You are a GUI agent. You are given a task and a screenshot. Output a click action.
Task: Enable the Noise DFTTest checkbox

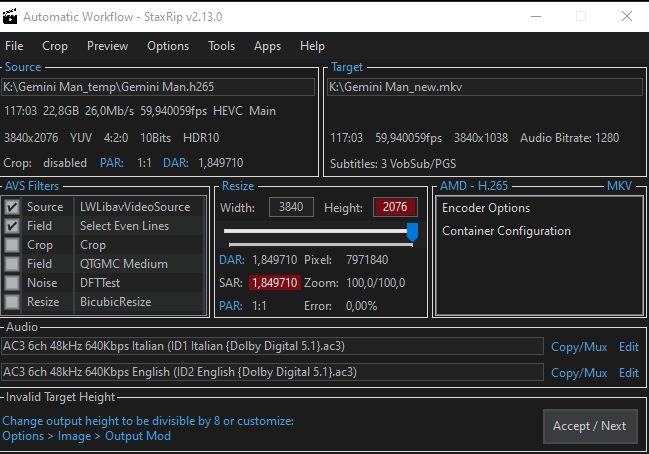click(x=12, y=283)
